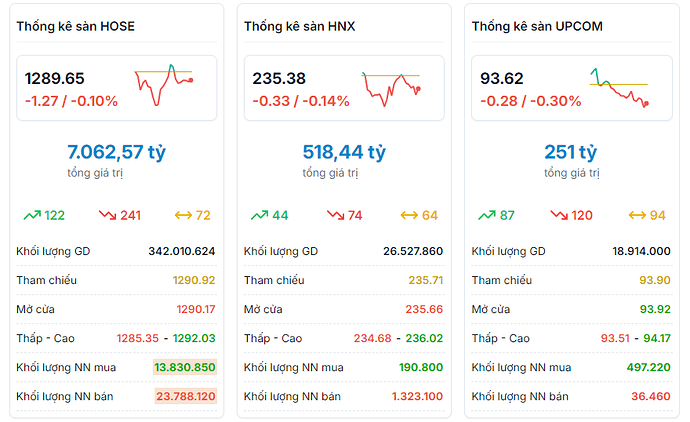Click the green advancers icon in HNX
Image resolution: width=690 pixels, height=422 pixels.
pyautogui.click(x=259, y=215)
